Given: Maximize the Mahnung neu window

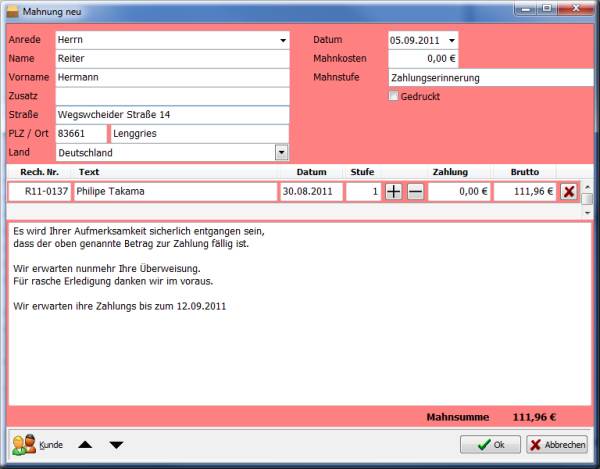Looking at the screenshot, I should 548,8.
